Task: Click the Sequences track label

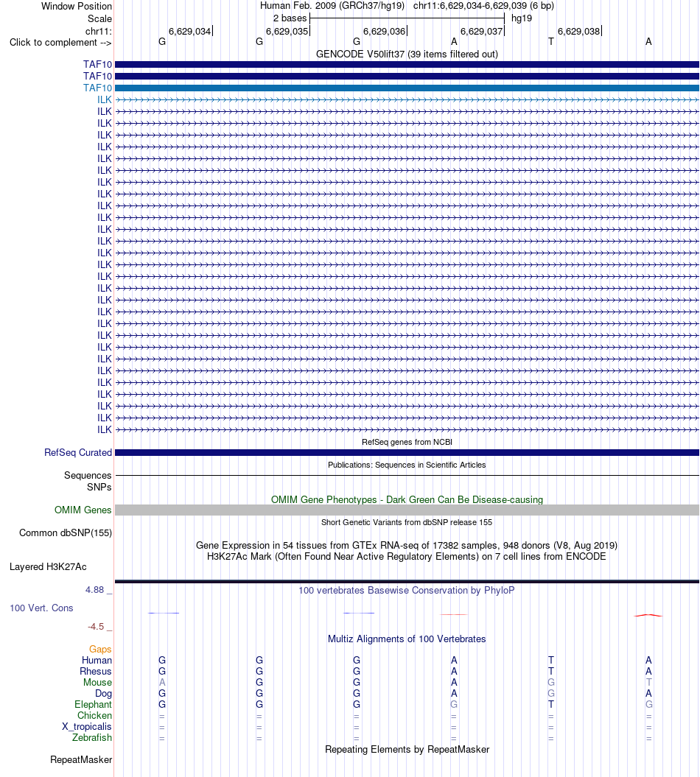Action: (x=88, y=475)
